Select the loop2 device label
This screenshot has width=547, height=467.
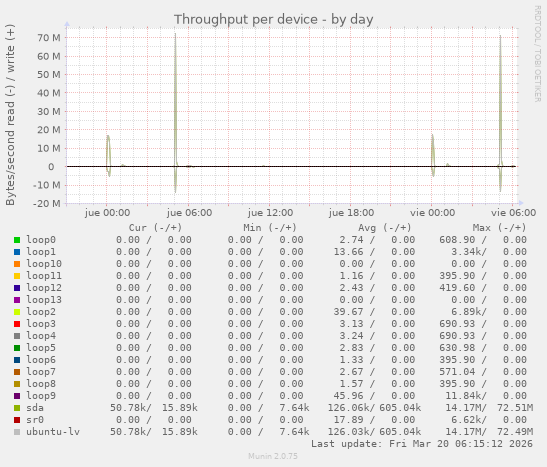pos(41,312)
